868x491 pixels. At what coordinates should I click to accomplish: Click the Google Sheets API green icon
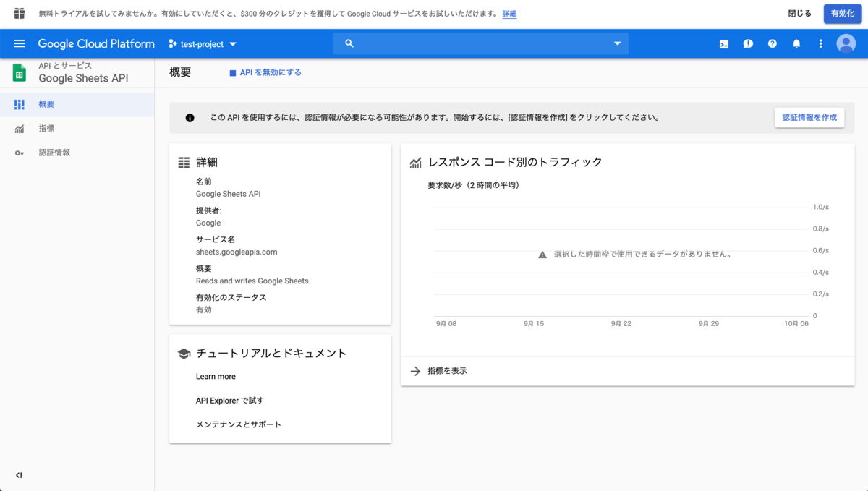20,72
